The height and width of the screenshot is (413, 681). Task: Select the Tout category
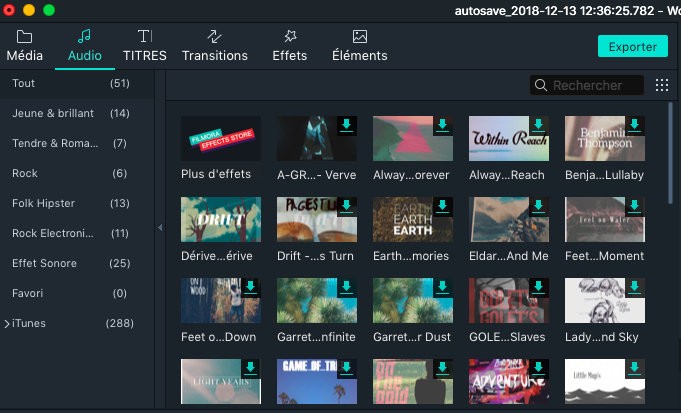(x=77, y=83)
